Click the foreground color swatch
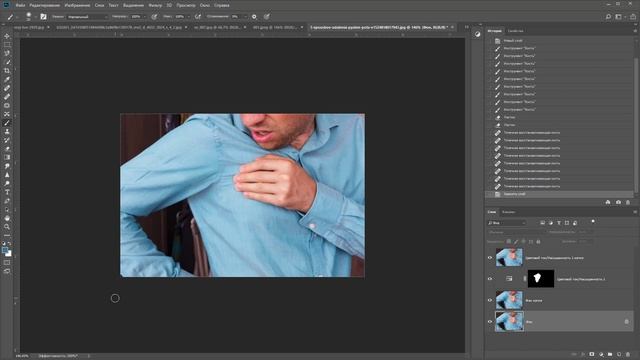 (x=5, y=250)
